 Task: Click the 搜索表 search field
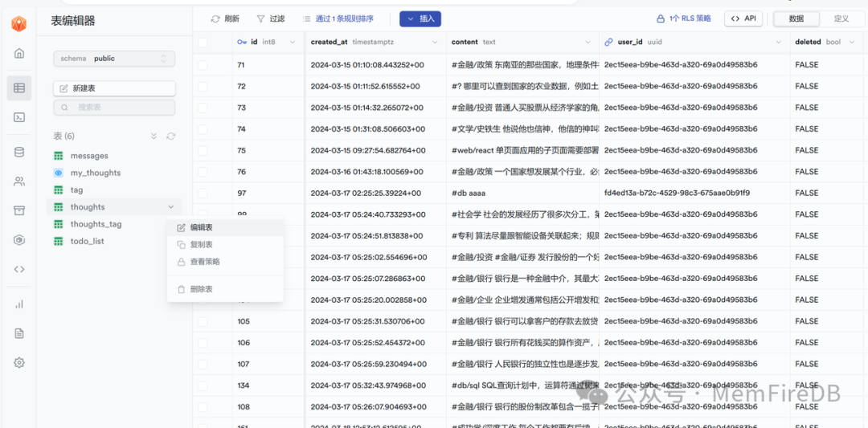(114, 108)
